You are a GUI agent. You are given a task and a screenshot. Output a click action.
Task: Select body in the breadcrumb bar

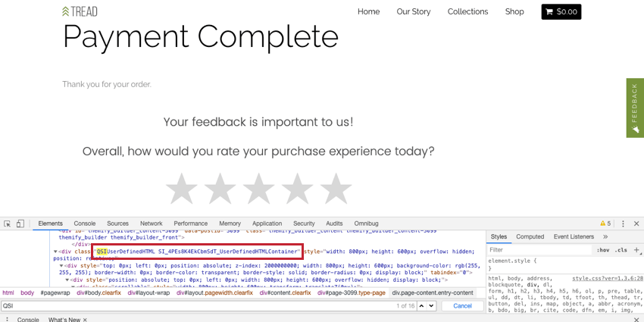click(27, 293)
